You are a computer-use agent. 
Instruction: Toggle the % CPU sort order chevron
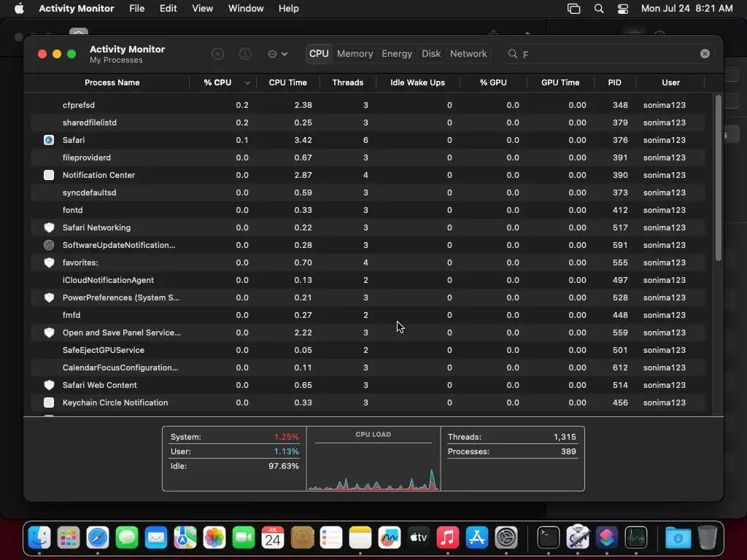coord(247,83)
